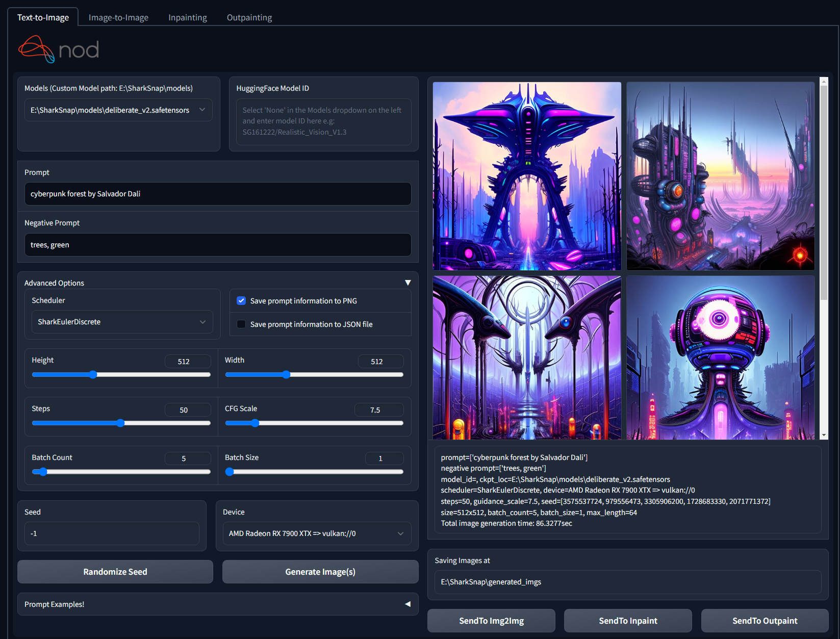Open the Outpainting tab
This screenshot has height=639, width=840.
[x=249, y=17]
